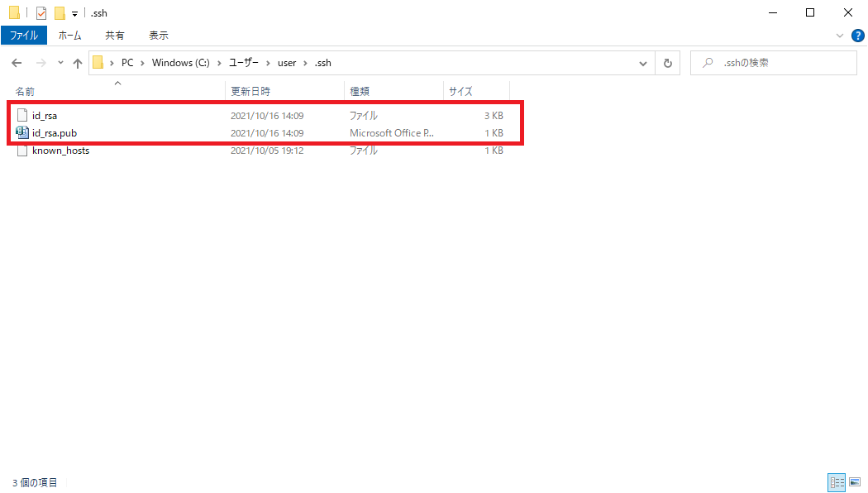Open address bar history dropdown
This screenshot has width=868, height=493.
643,64
